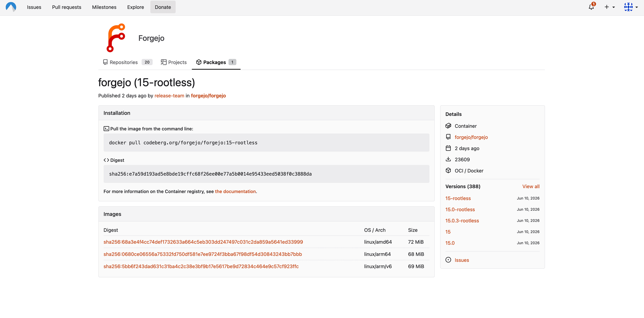Click the Codeberg mountain logo
The width and height of the screenshot is (644, 318).
point(11,7)
